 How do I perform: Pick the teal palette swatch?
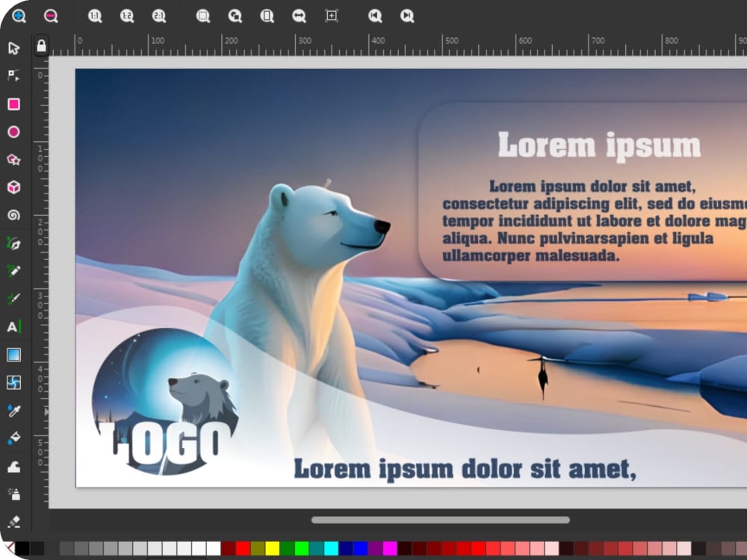coord(316,549)
